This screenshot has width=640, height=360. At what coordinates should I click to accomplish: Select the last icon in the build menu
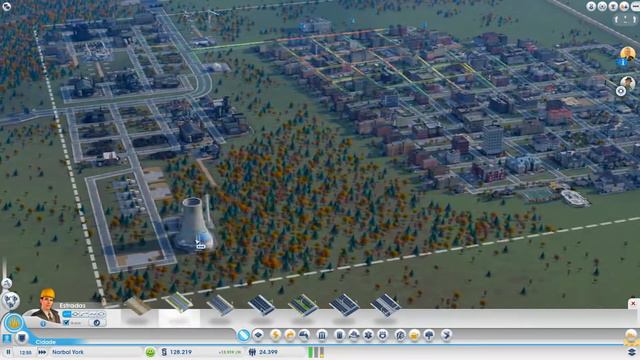tap(447, 335)
